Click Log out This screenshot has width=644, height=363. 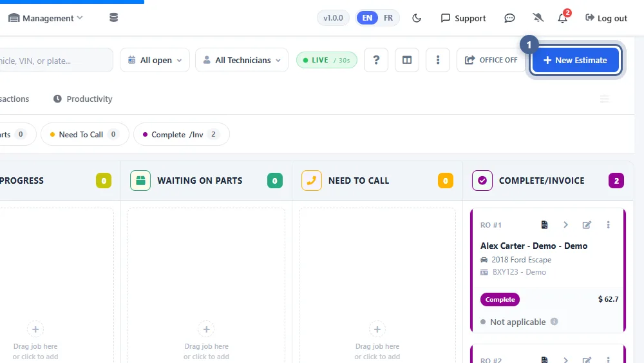click(606, 18)
